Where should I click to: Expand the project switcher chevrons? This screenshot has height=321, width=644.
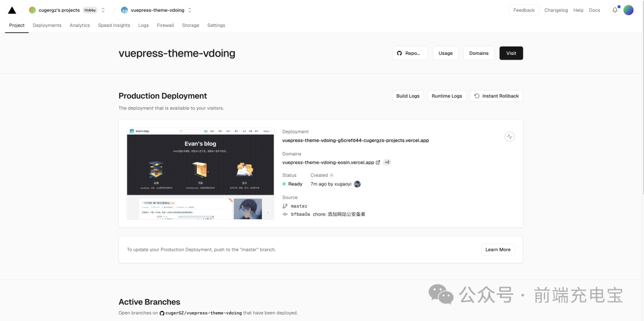(190, 10)
